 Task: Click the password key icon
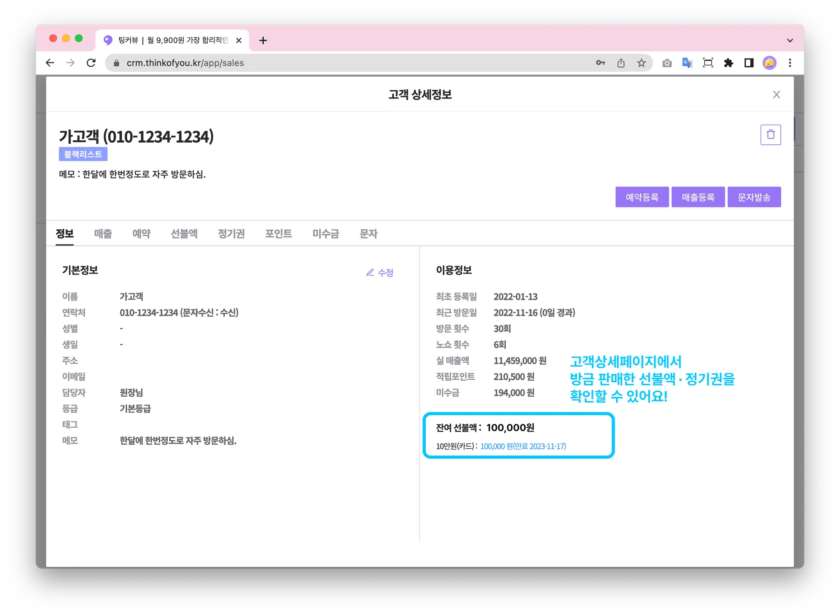pyautogui.click(x=600, y=63)
